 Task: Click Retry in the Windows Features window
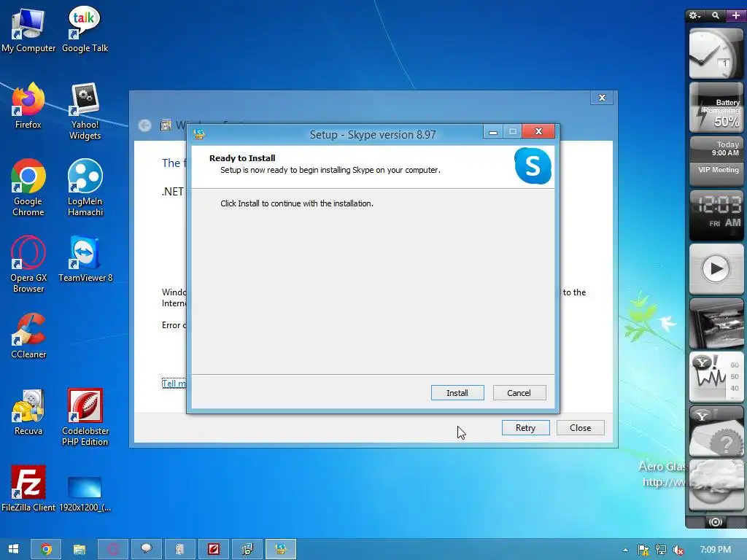pyautogui.click(x=525, y=427)
